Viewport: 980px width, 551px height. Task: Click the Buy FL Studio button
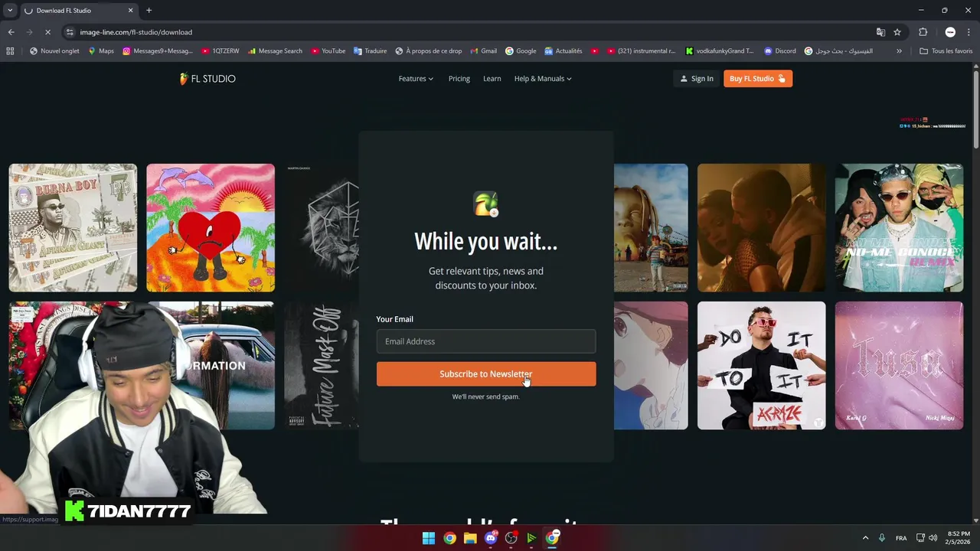pyautogui.click(x=757, y=78)
